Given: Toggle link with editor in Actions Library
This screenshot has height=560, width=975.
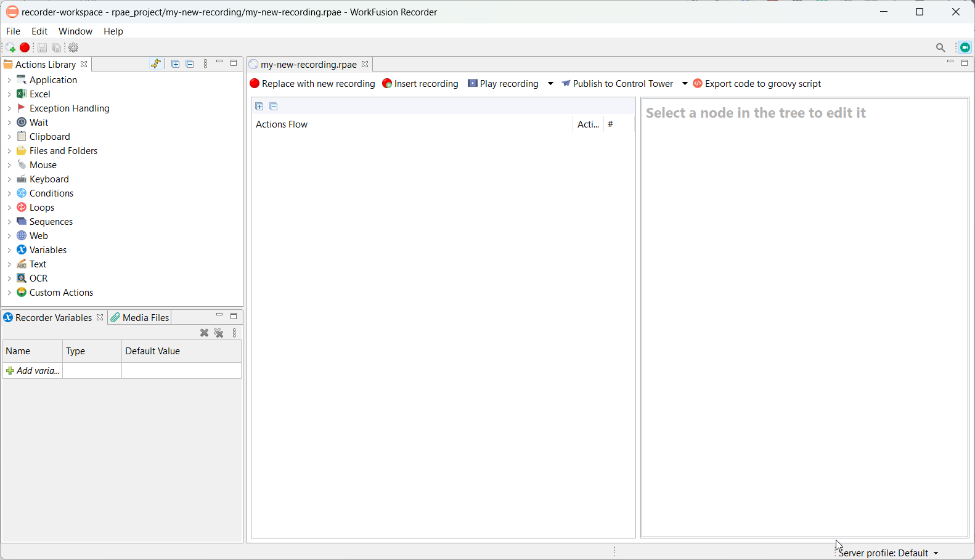Looking at the screenshot, I should [x=157, y=63].
